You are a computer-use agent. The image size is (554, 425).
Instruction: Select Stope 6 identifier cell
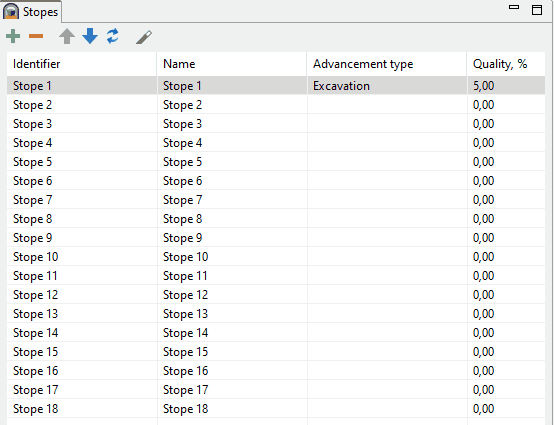82,181
